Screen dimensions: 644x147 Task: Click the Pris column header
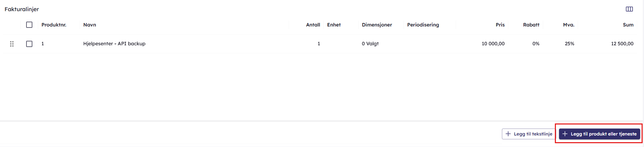(x=500, y=25)
